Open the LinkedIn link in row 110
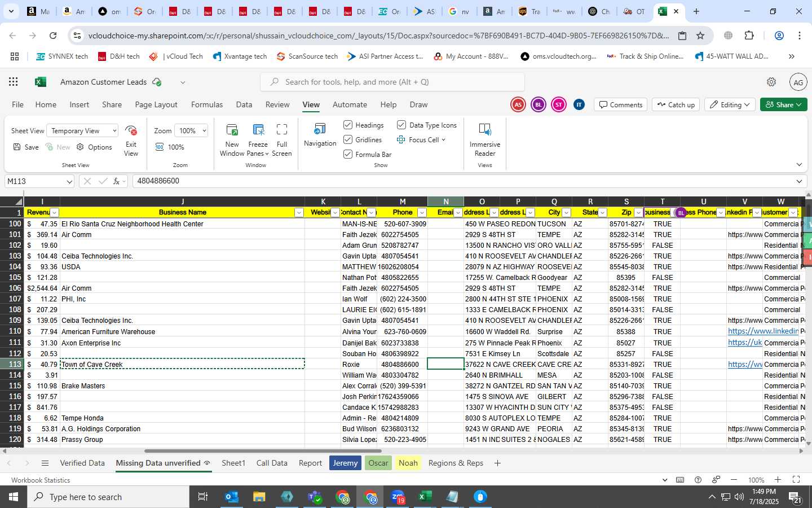The image size is (812, 508). pos(762,331)
